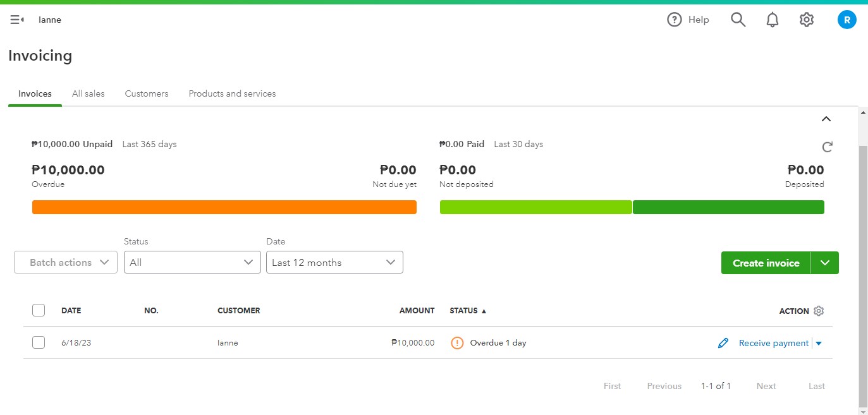
Task: Select the 6/18/23 invoice row checkbox
Action: pos(39,342)
